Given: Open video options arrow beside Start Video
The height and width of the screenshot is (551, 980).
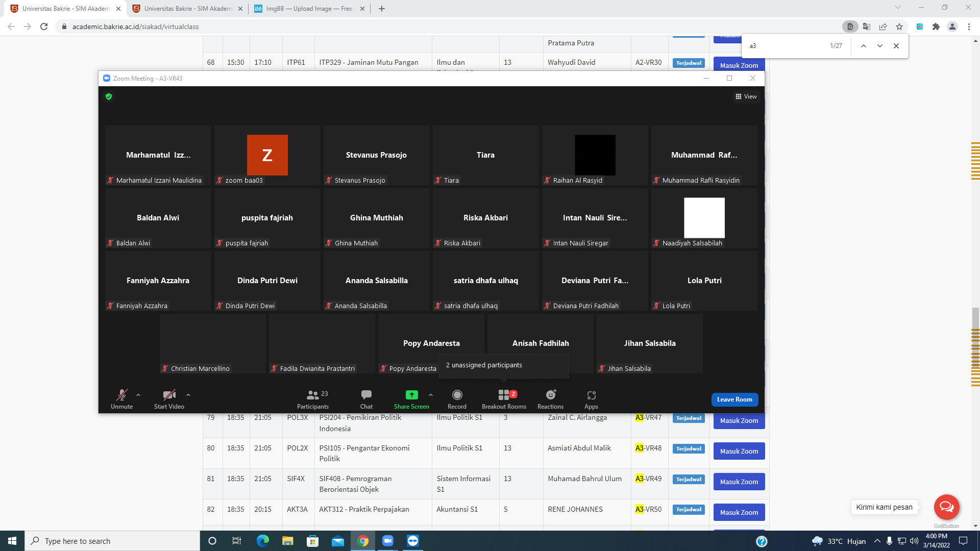Looking at the screenshot, I should (x=188, y=395).
